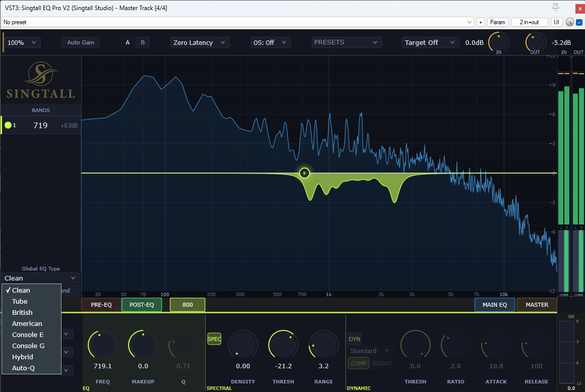Switch to MASTER view
Image resolution: width=585 pixels, height=392 pixels.
pos(537,305)
